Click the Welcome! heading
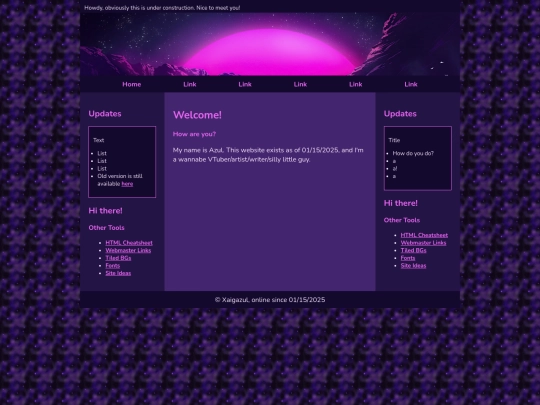This screenshot has width=540, height=405. pyautogui.click(x=197, y=115)
